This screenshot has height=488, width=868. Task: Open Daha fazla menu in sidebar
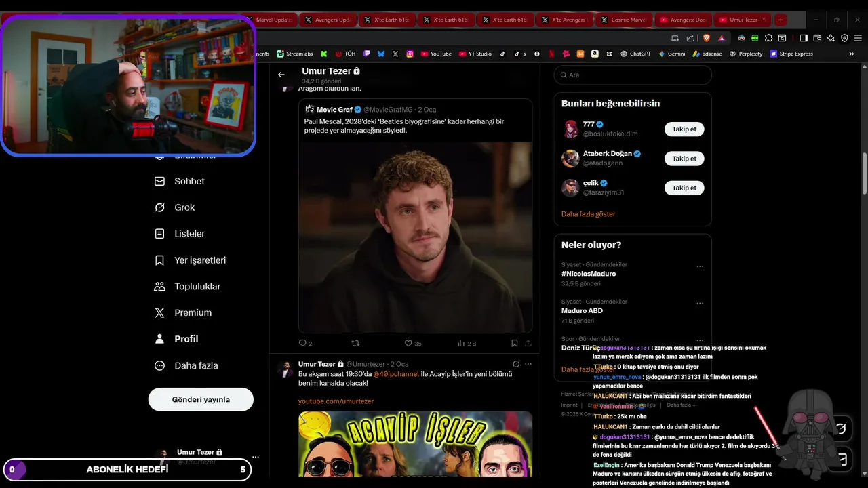coord(186,365)
